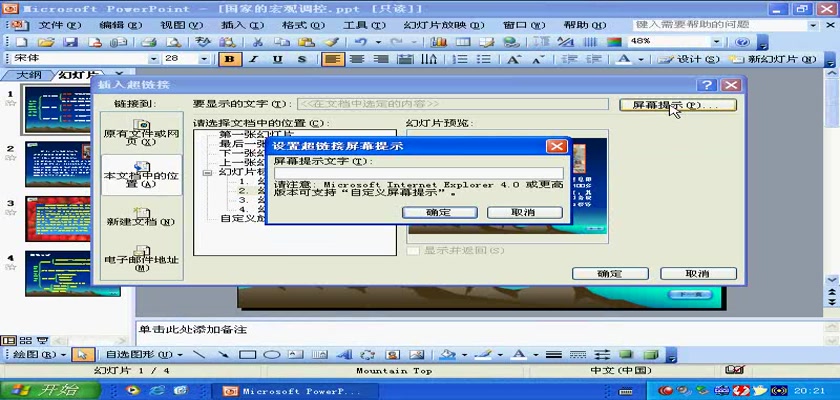Open the Undo history dropdown arrow
Viewport: 840px width, 400px height.
click(378, 42)
